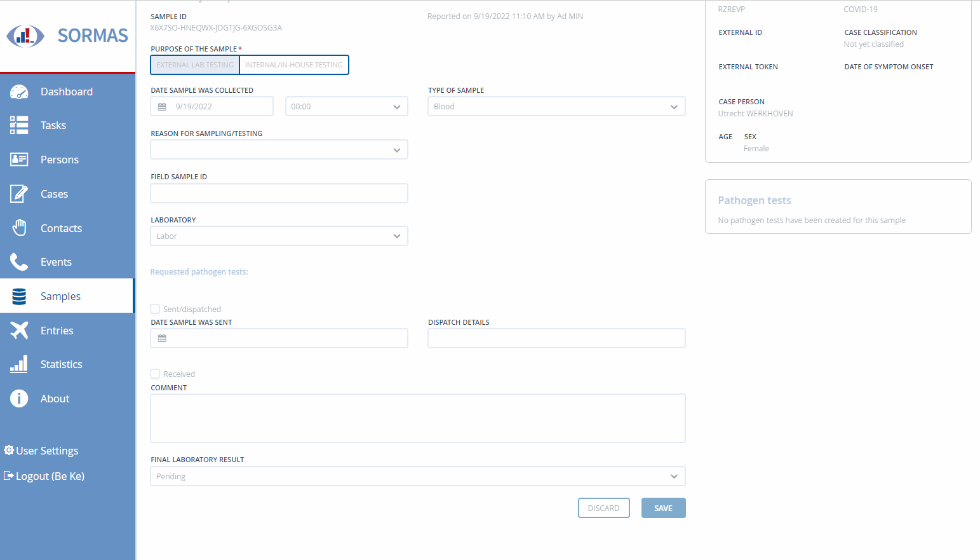Click Not yet classified text
This screenshot has height=560, width=980.
coord(874,44)
